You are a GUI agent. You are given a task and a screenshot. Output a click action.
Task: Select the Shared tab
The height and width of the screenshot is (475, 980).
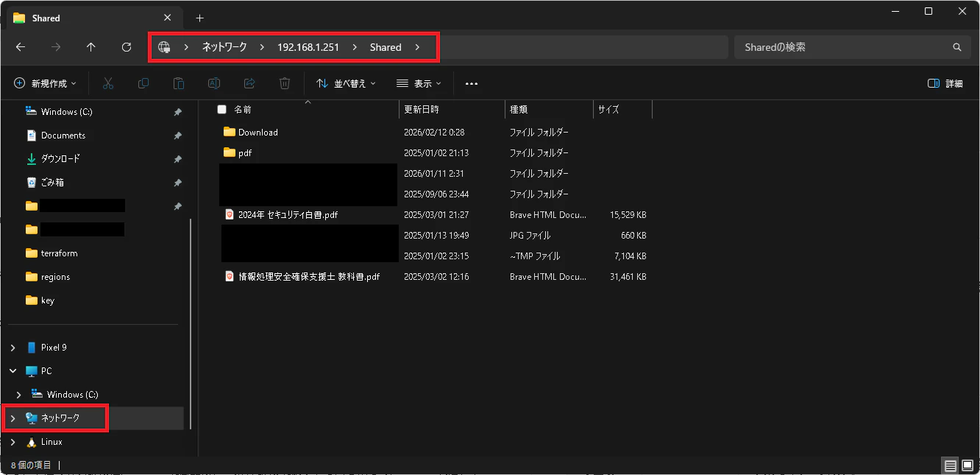click(x=93, y=18)
